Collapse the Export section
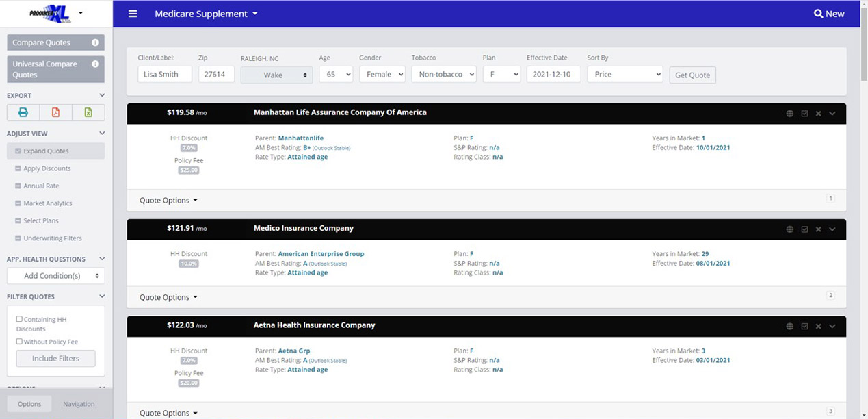 coord(102,96)
